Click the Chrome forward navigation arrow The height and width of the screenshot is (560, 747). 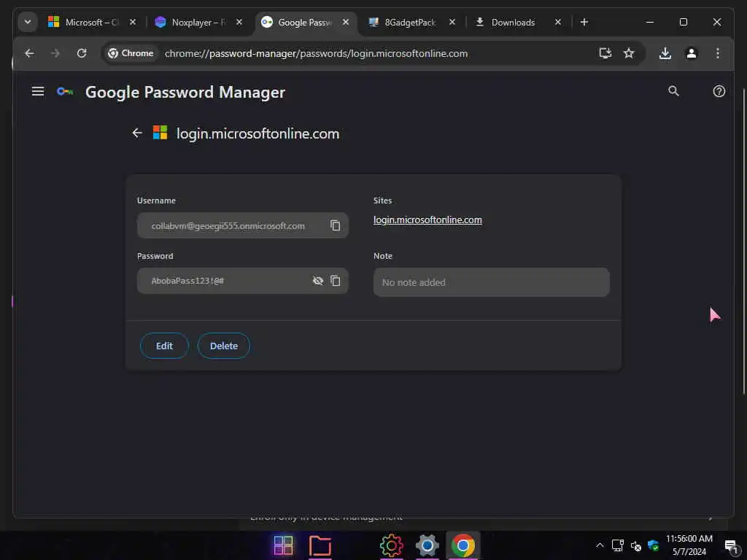[55, 53]
